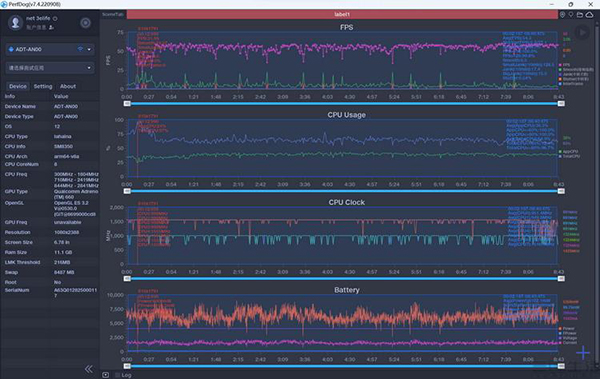Select the SceneTab tab
Screen dimensions: 600x379
[112, 15]
